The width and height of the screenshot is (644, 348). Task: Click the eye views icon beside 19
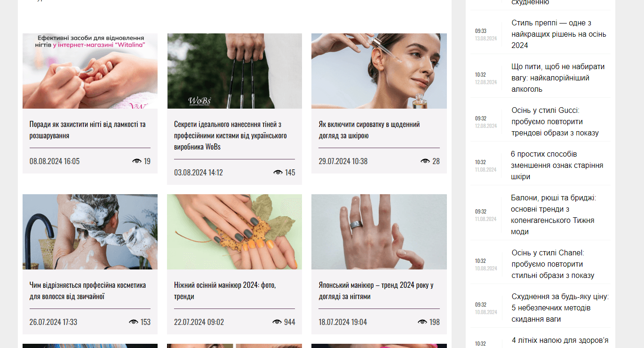137,161
